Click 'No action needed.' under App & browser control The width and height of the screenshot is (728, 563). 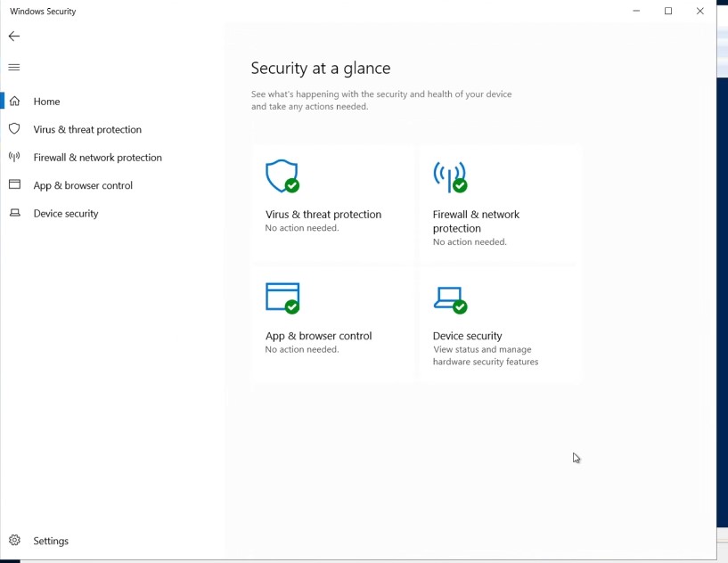click(x=302, y=349)
